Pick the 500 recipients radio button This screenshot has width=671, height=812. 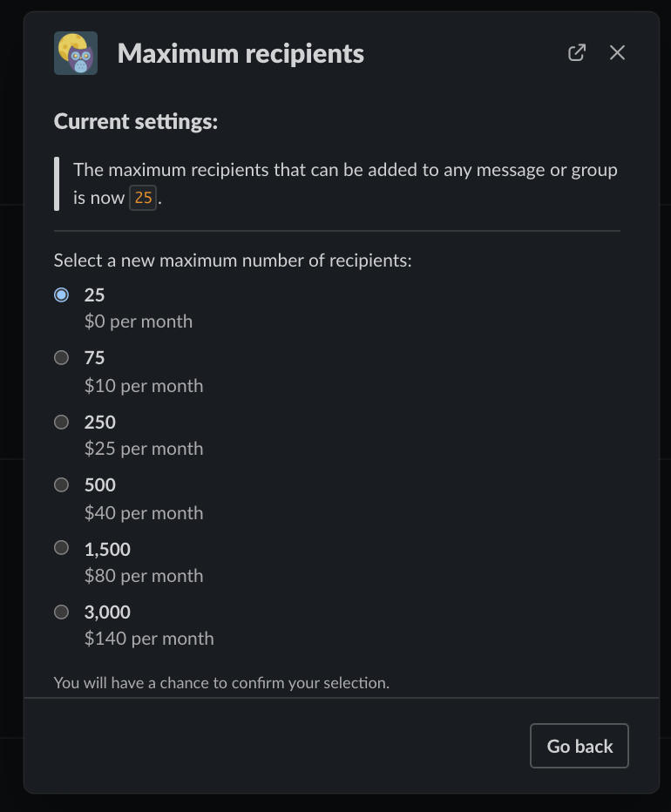pyautogui.click(x=61, y=484)
